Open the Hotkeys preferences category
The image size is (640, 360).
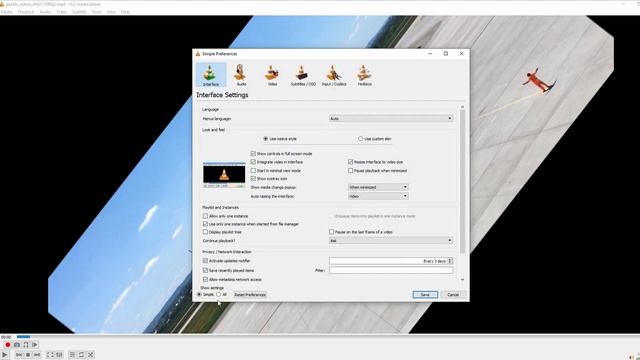(x=364, y=75)
